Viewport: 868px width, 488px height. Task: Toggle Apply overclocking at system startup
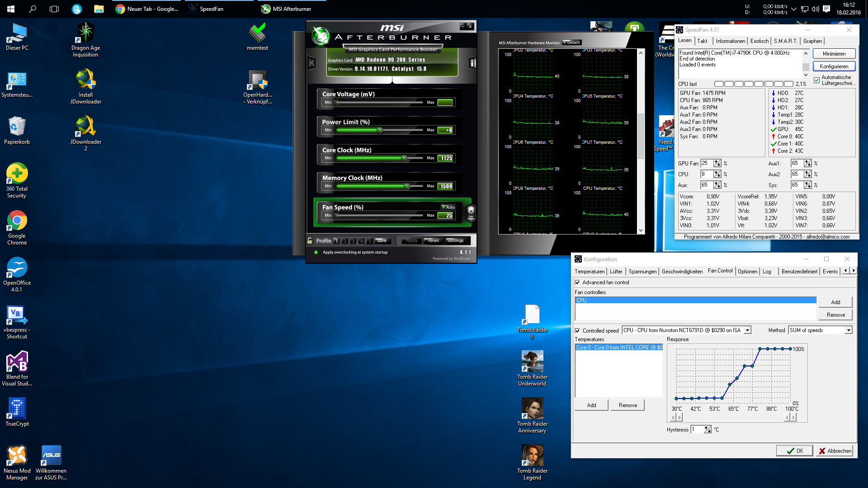pos(316,252)
